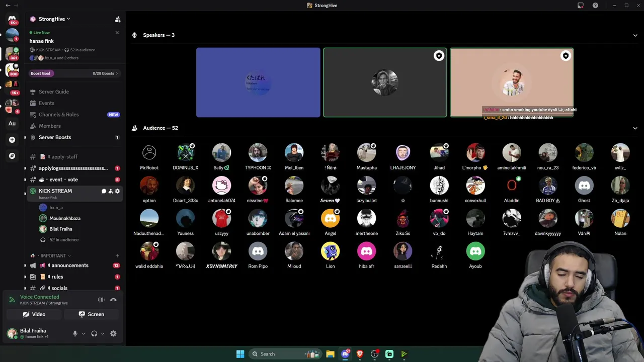This screenshot has width=644, height=362.
Task: Click Rom Pipo audience avatar
Action: [x=258, y=251]
